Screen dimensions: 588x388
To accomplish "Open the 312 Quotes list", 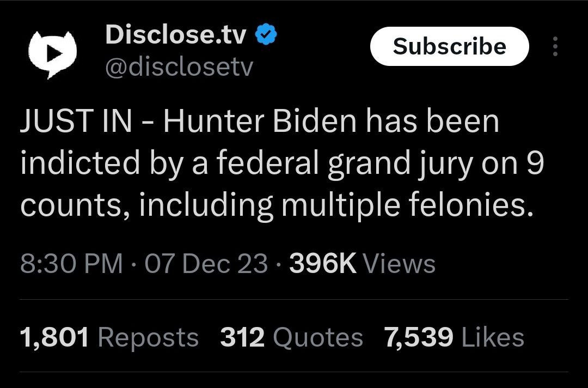I will 291,337.
